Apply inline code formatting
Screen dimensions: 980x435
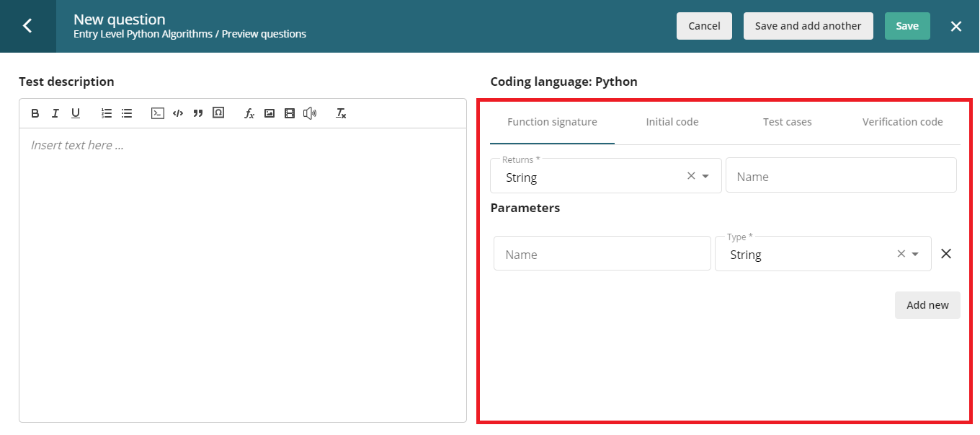tap(178, 113)
